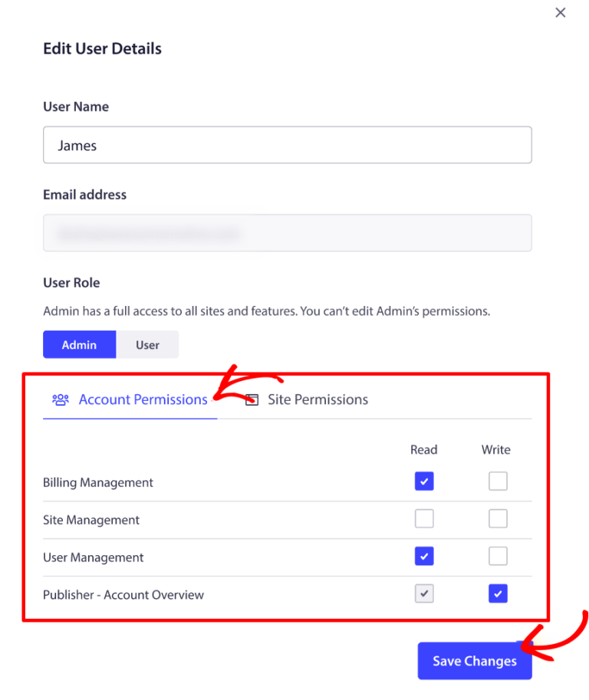
Task: Click the Write column header
Action: 495,449
